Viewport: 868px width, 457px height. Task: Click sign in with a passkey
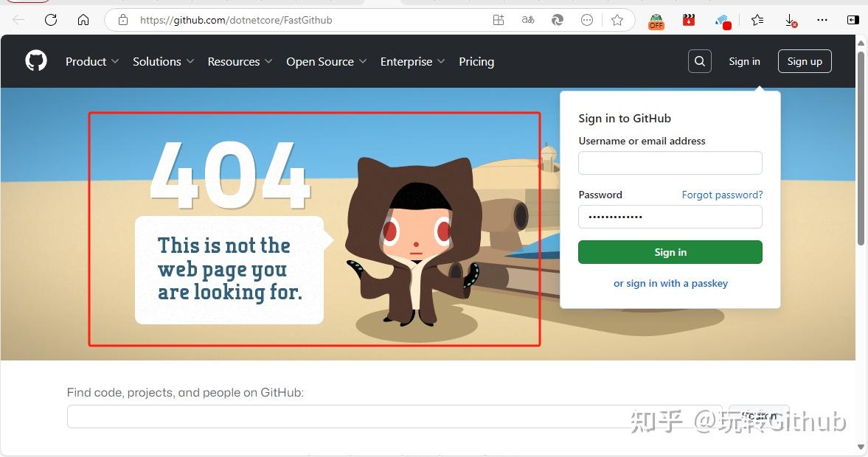point(670,283)
